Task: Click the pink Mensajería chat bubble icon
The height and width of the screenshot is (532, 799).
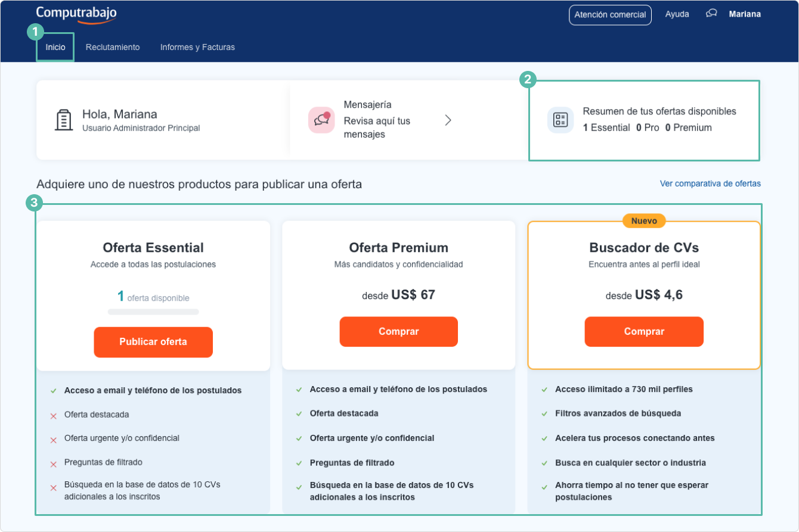Action: [321, 120]
